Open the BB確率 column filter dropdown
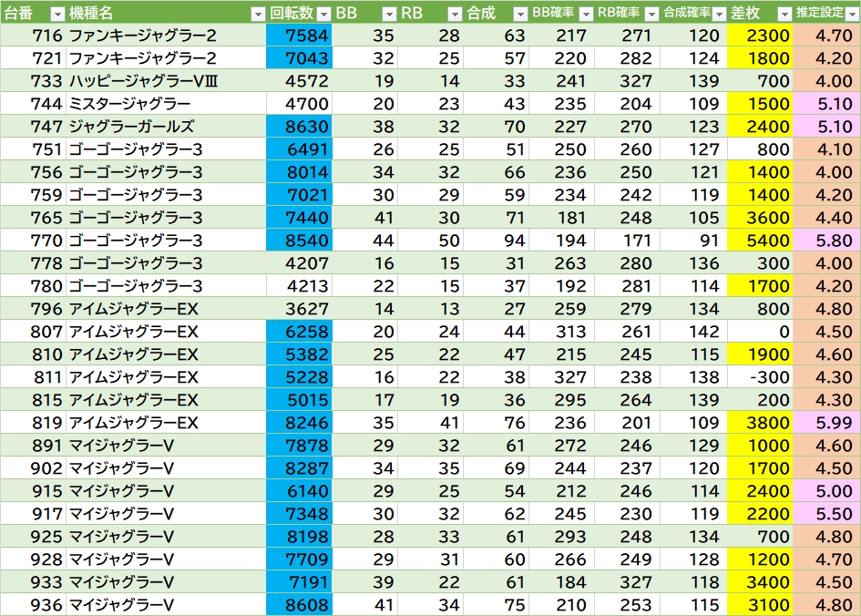Screen dimensions: 861x616 coord(586,14)
